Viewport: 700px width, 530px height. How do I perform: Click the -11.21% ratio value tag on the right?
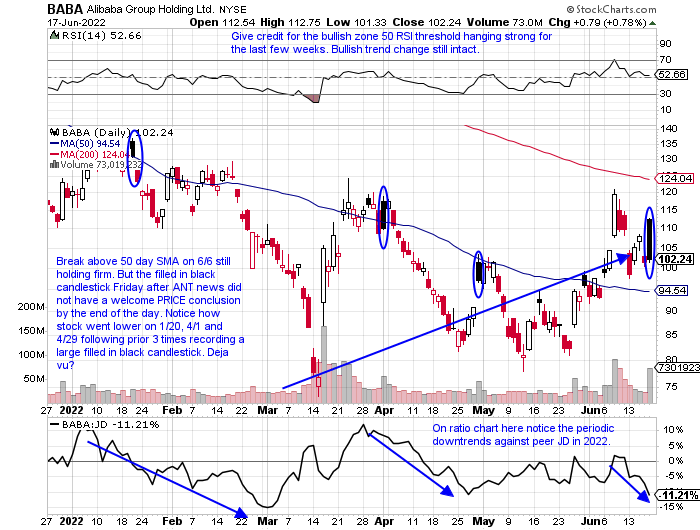tap(677, 495)
